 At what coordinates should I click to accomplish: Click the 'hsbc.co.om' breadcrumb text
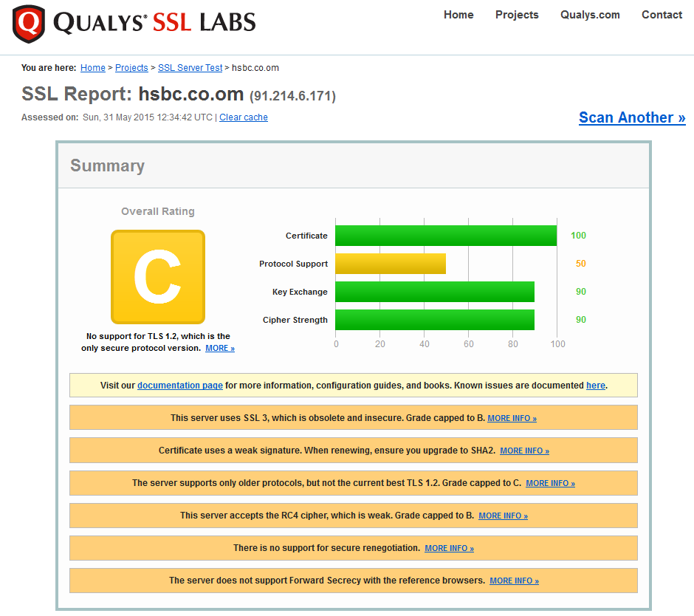coord(255,68)
